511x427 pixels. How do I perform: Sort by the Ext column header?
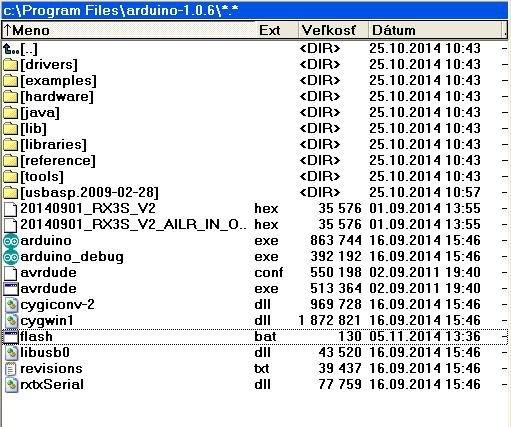point(277,30)
